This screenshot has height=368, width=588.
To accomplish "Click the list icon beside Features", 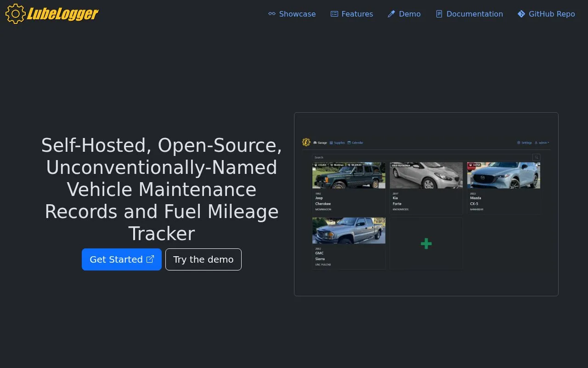I will (x=334, y=14).
